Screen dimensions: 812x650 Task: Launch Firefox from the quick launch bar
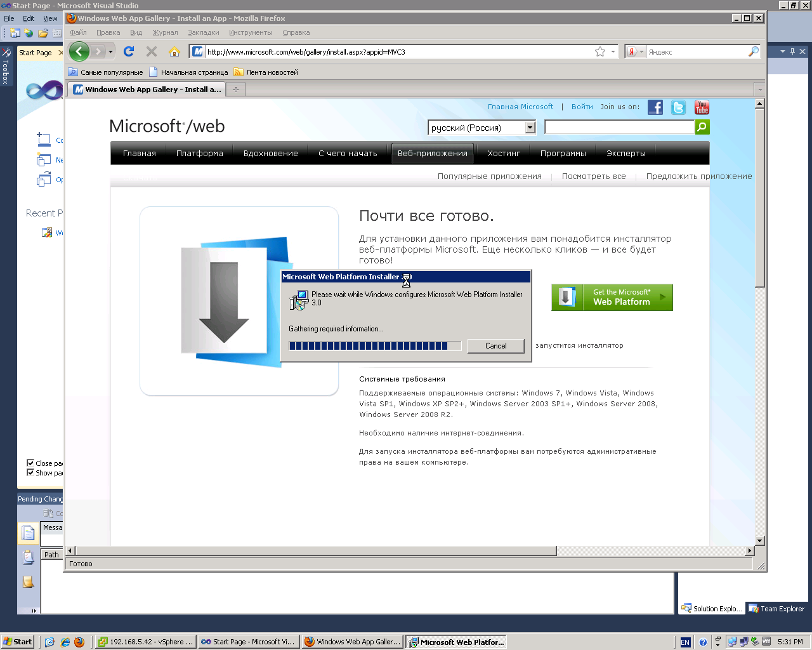[x=79, y=642]
